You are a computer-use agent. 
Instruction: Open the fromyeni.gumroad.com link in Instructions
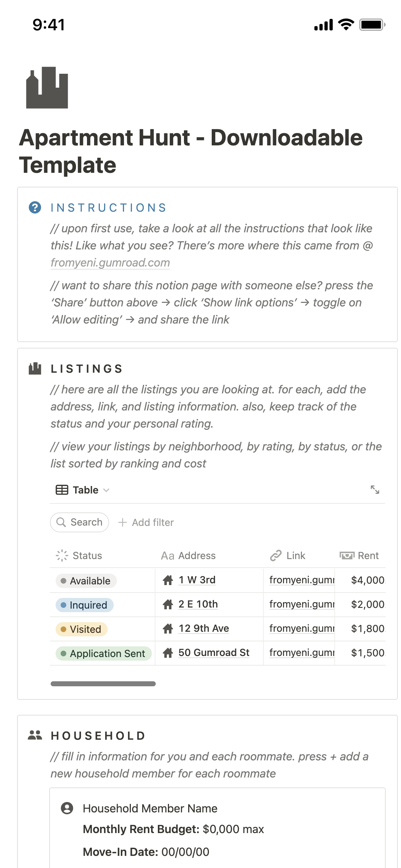pos(110,263)
